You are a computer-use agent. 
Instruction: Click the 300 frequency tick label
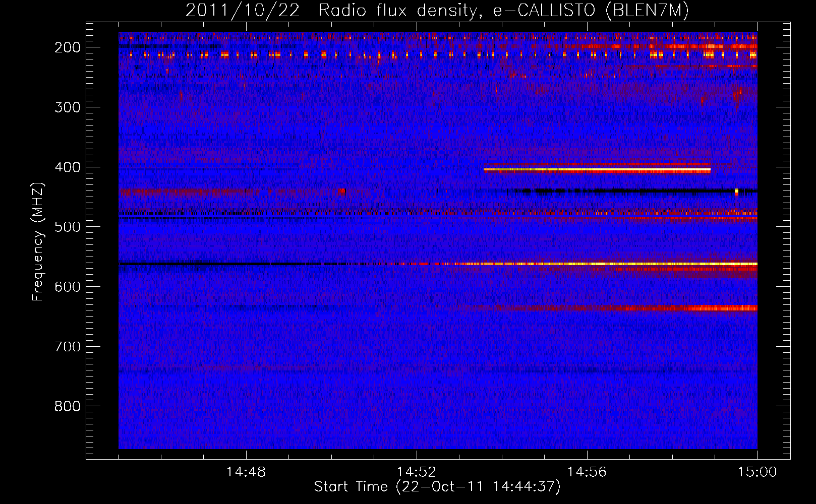pos(68,107)
